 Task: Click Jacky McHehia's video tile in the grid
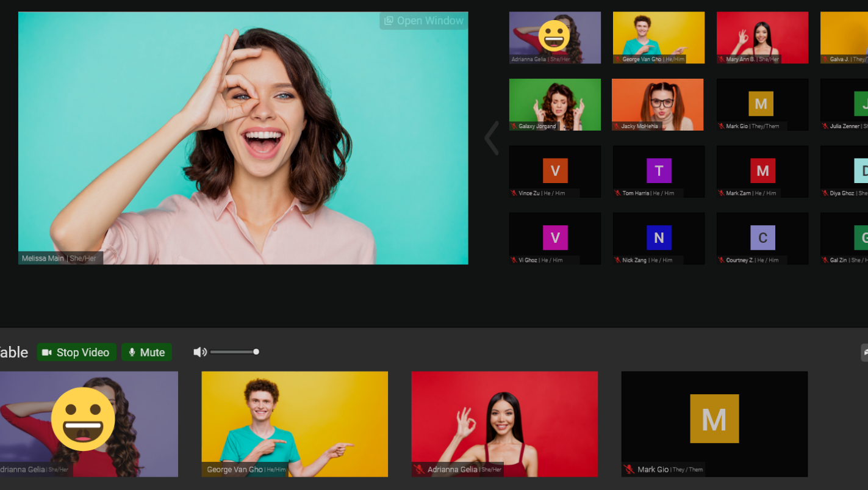point(658,104)
